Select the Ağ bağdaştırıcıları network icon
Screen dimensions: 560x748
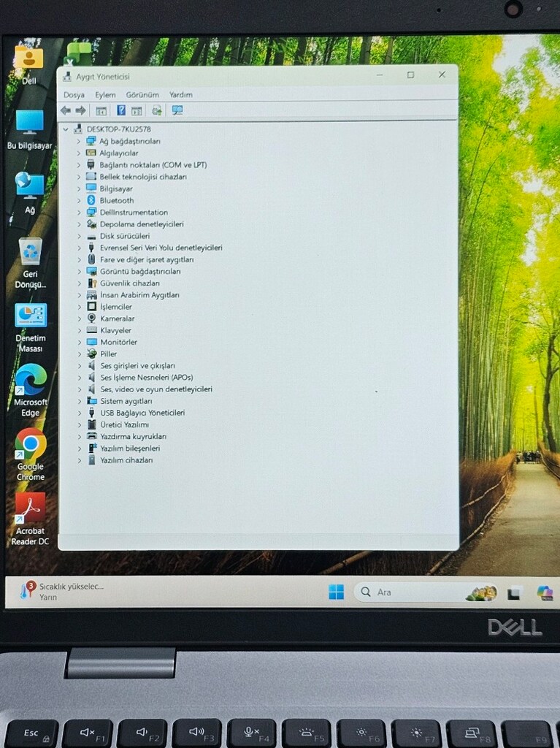pos(91,141)
